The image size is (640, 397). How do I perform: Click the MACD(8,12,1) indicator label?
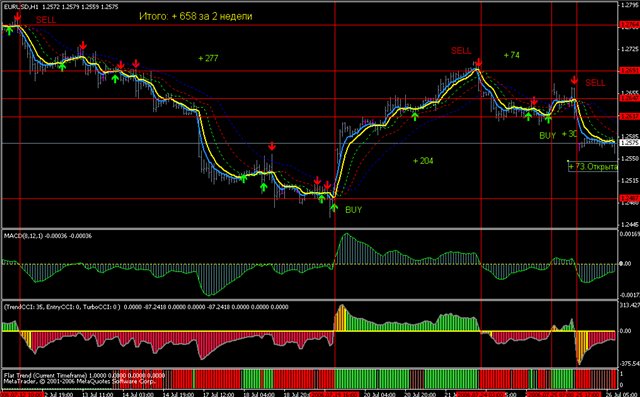pyautogui.click(x=48, y=236)
